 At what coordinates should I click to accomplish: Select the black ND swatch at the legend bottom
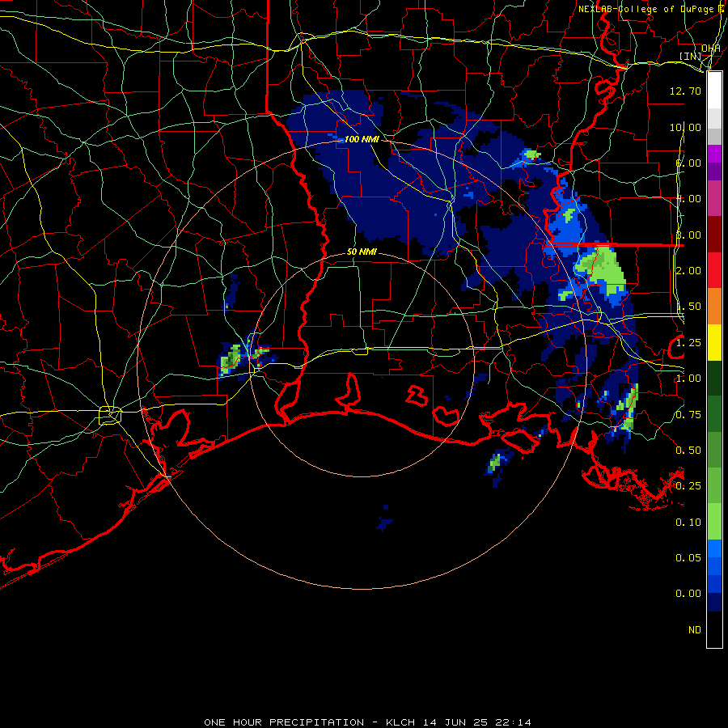coord(714,629)
